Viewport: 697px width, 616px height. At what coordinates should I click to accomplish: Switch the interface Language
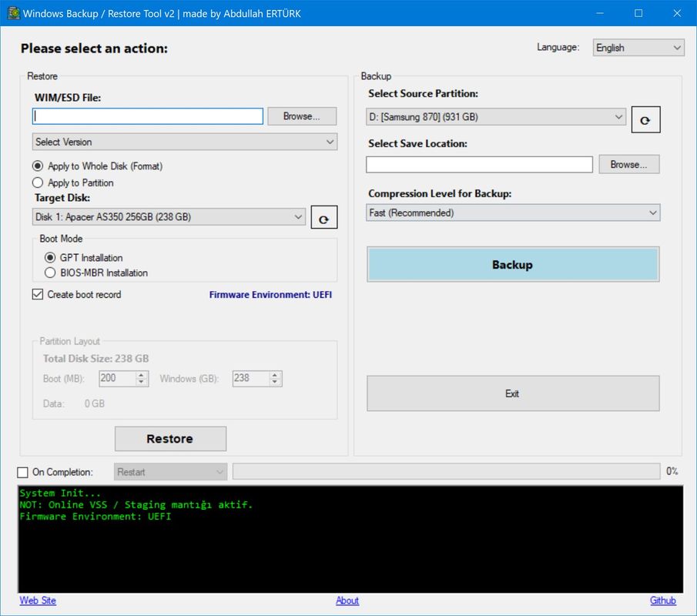(x=638, y=47)
